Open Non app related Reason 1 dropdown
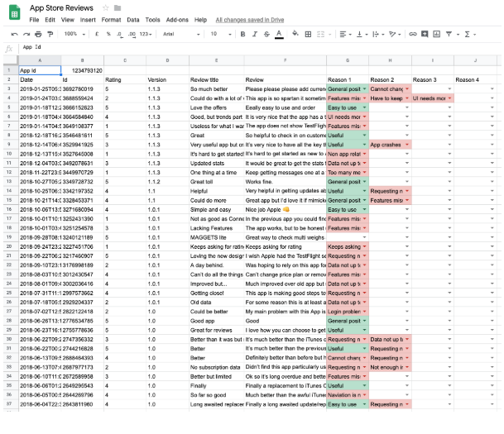 click(364, 154)
